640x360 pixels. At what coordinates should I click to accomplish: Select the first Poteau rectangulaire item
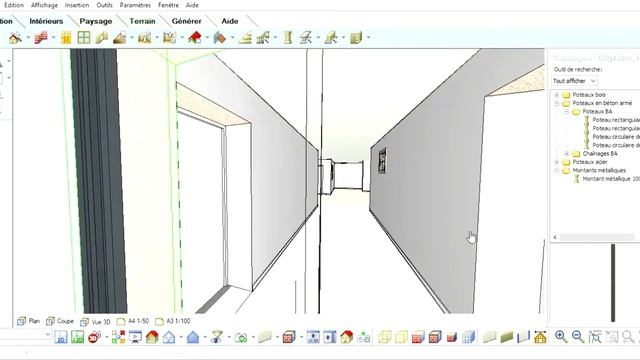coord(616,120)
